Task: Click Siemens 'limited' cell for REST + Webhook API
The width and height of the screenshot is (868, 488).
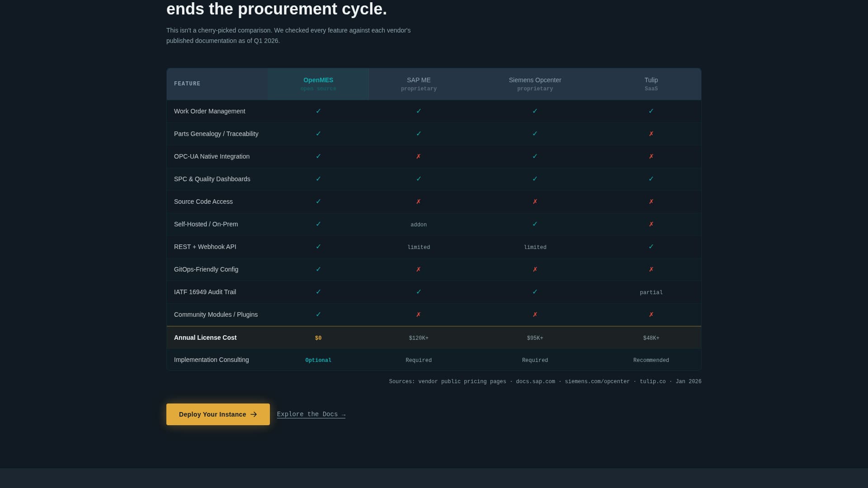Action: coord(535,247)
